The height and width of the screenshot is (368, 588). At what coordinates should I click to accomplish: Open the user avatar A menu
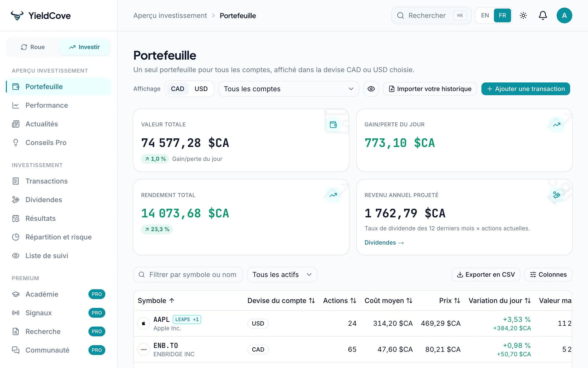point(564,15)
